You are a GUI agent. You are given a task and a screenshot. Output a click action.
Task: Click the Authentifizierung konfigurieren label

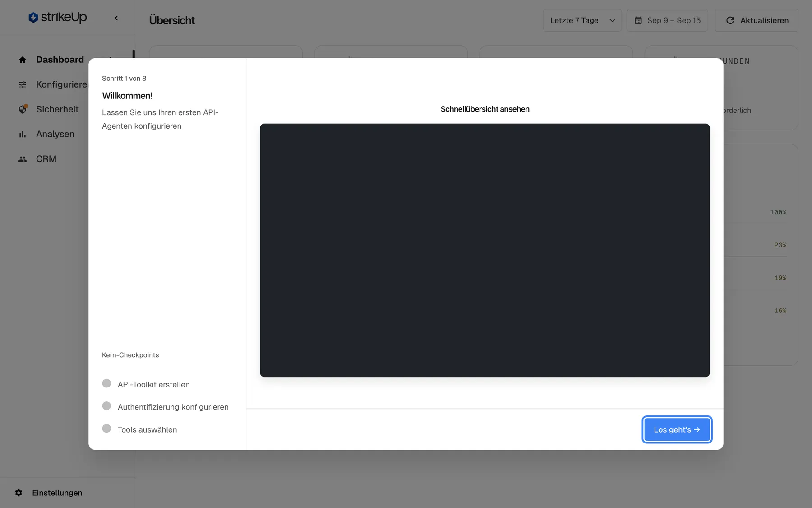coord(173,407)
